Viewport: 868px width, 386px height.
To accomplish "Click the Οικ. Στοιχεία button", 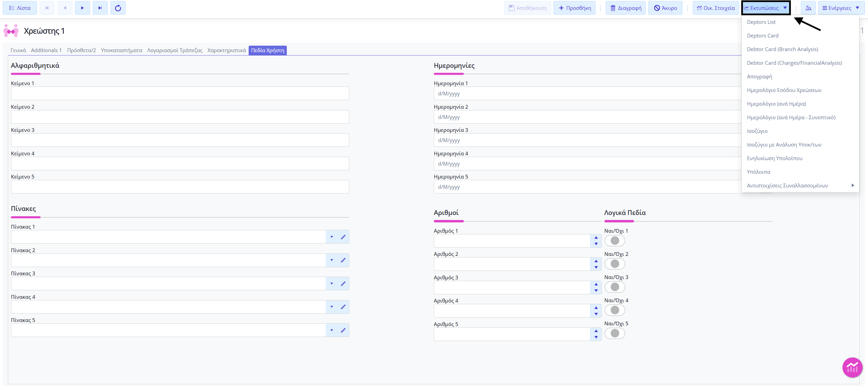I will [716, 8].
